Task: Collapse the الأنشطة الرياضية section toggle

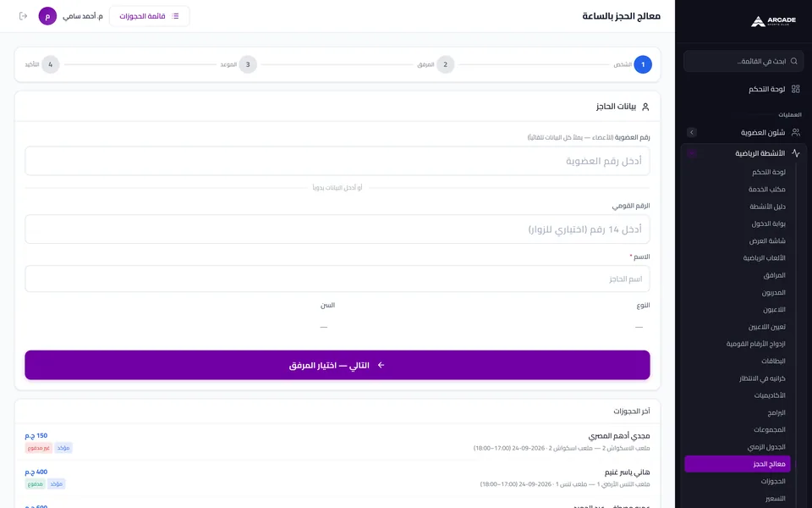Action: pos(692,153)
